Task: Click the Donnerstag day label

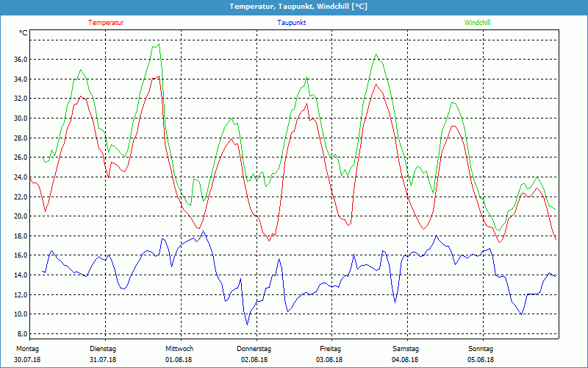Action: coord(254,349)
